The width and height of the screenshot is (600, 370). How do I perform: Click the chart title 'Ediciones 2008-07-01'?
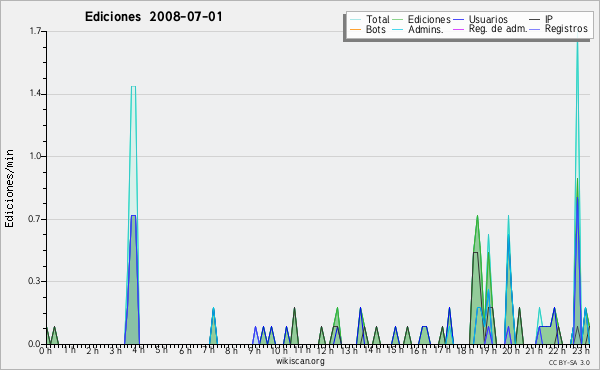coord(153,17)
